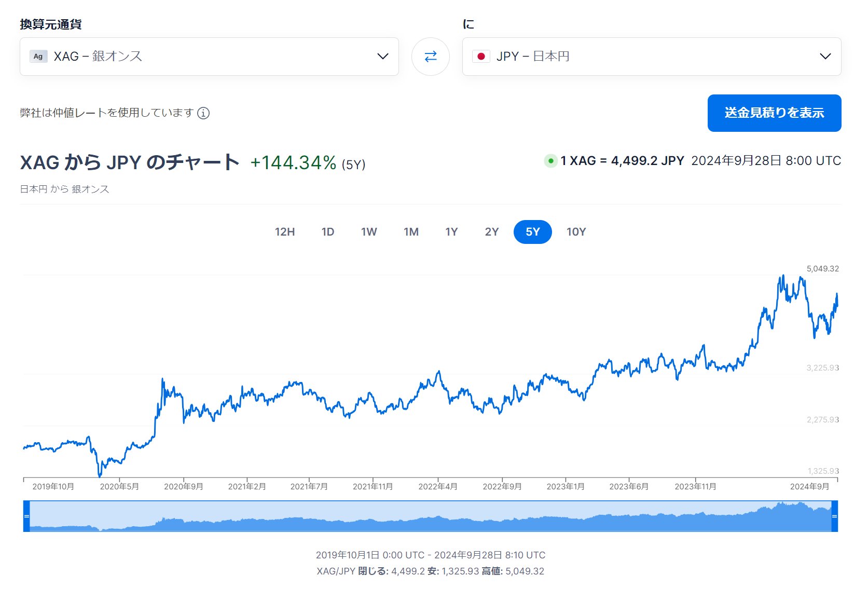Select the active 5Y range button
Screen dimensions: 868x589
coord(532,232)
